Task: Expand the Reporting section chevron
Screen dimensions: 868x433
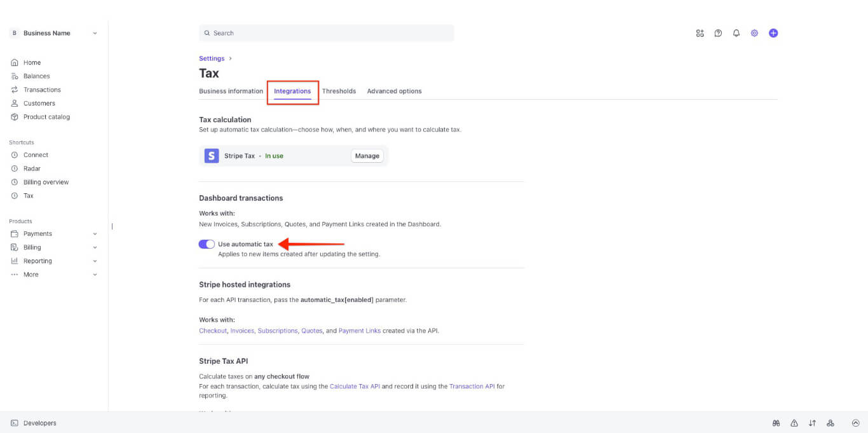Action: pos(95,261)
